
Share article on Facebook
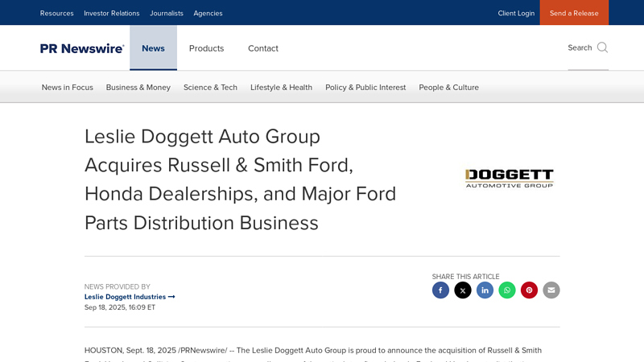(440, 290)
